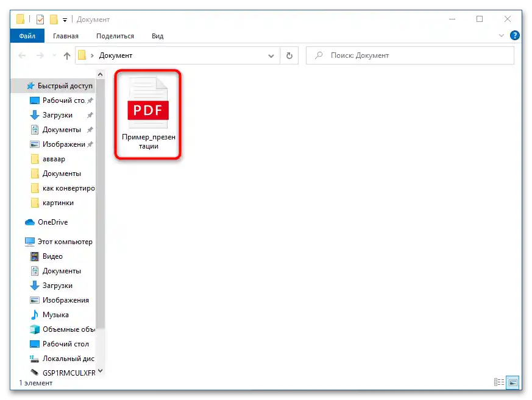Expand the ribbon with chevron

pos(501,35)
